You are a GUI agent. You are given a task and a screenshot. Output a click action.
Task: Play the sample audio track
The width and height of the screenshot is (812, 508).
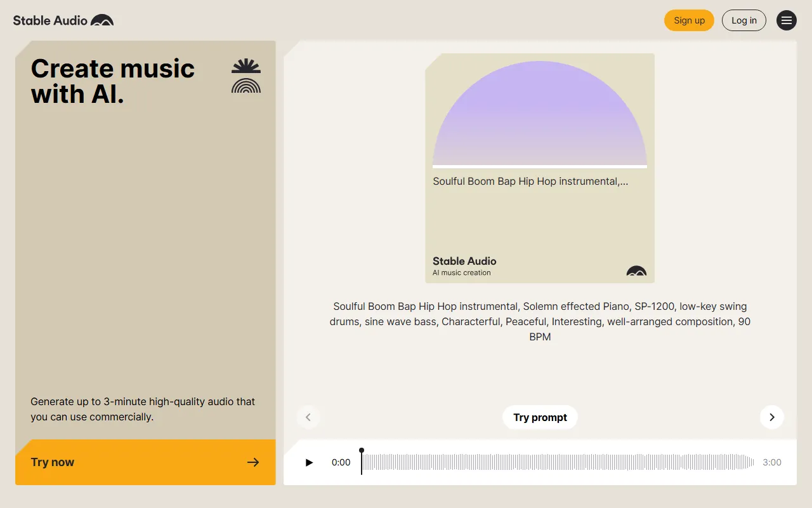[310, 462]
